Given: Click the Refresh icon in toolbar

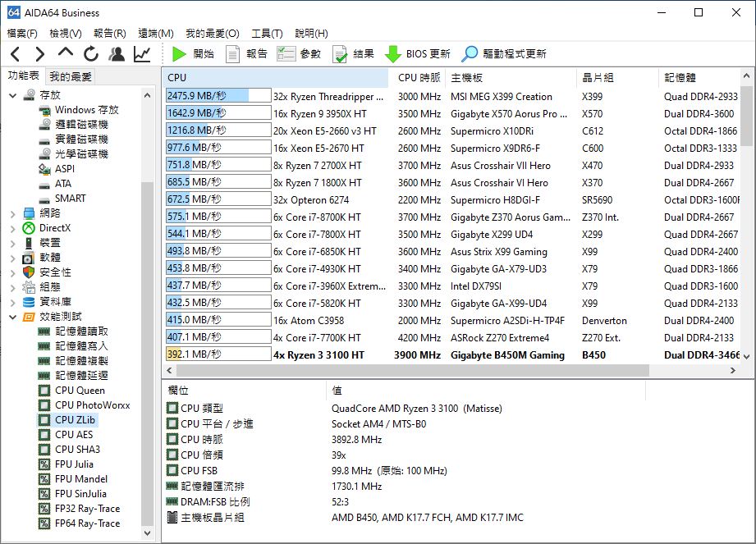Looking at the screenshot, I should [x=91, y=54].
